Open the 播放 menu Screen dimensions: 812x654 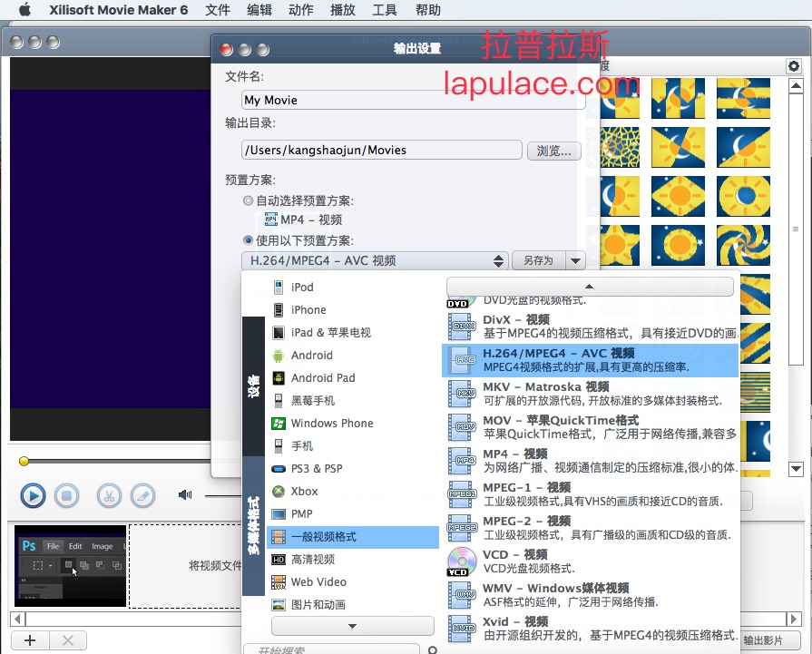point(343,10)
